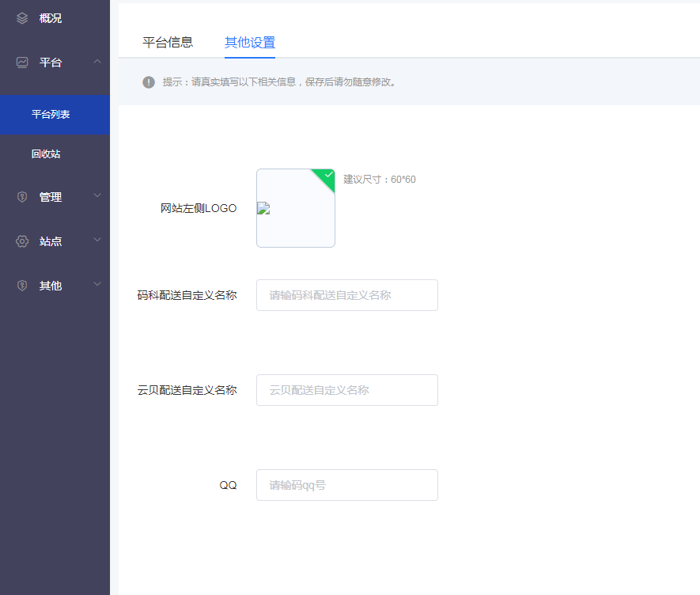
Task: Click the QQ field label
Action: (x=228, y=485)
